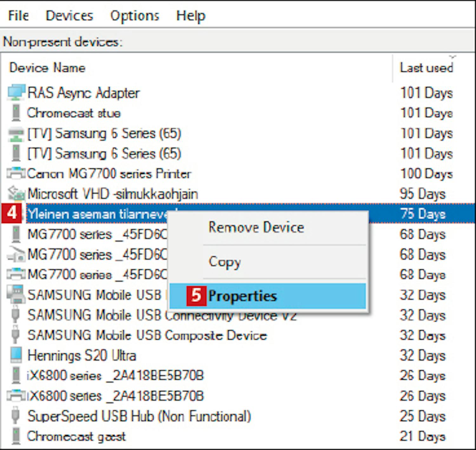Select the iX6800 series printer row at 26 Days
The width and height of the screenshot is (476, 450).
point(115,396)
